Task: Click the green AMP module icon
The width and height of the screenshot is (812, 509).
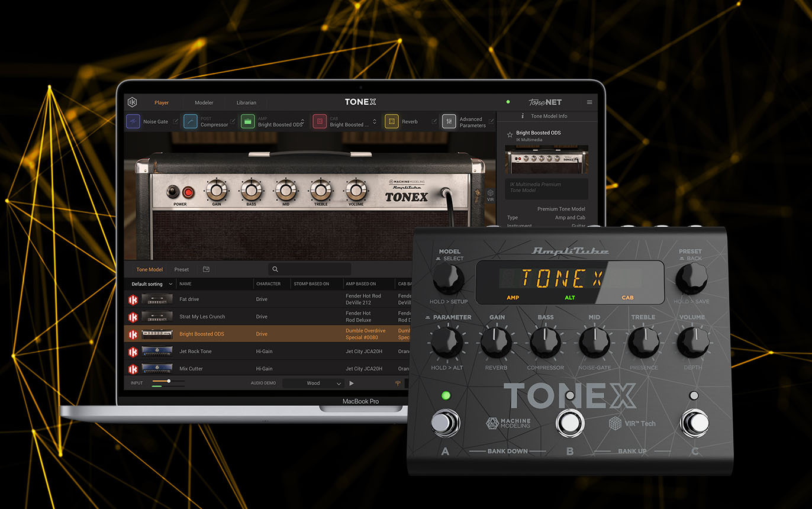Action: point(248,121)
